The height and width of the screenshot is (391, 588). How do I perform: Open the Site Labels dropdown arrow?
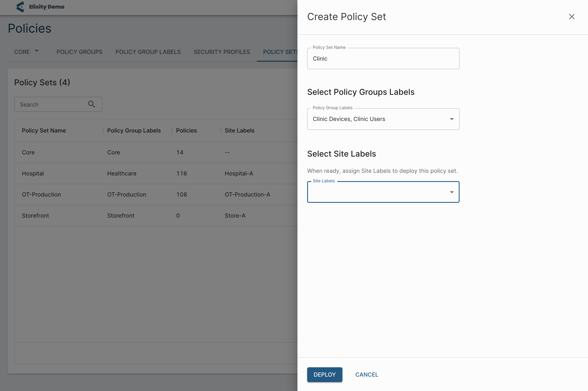452,192
